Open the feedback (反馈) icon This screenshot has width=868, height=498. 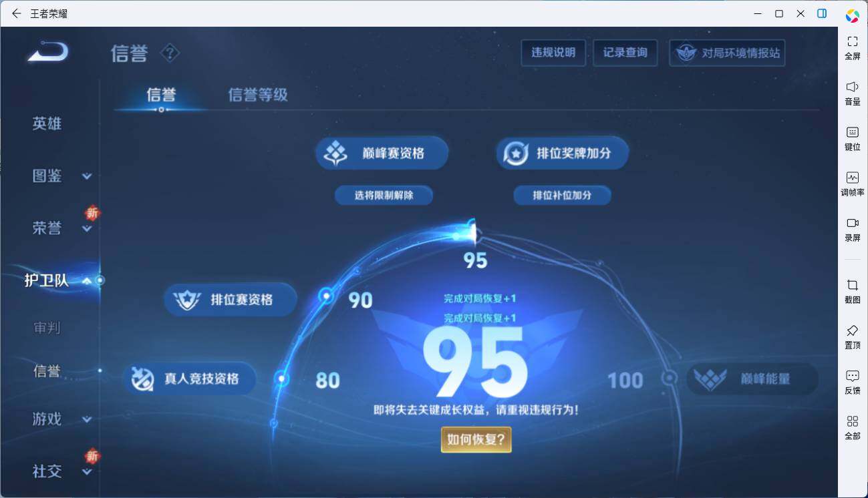(852, 376)
